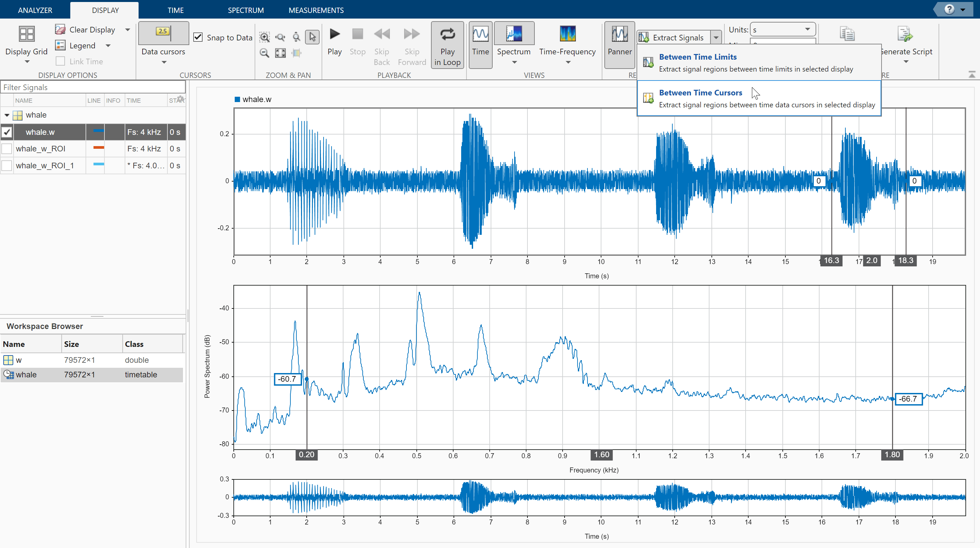
Task: Click the Legend button
Action: pos(82,46)
